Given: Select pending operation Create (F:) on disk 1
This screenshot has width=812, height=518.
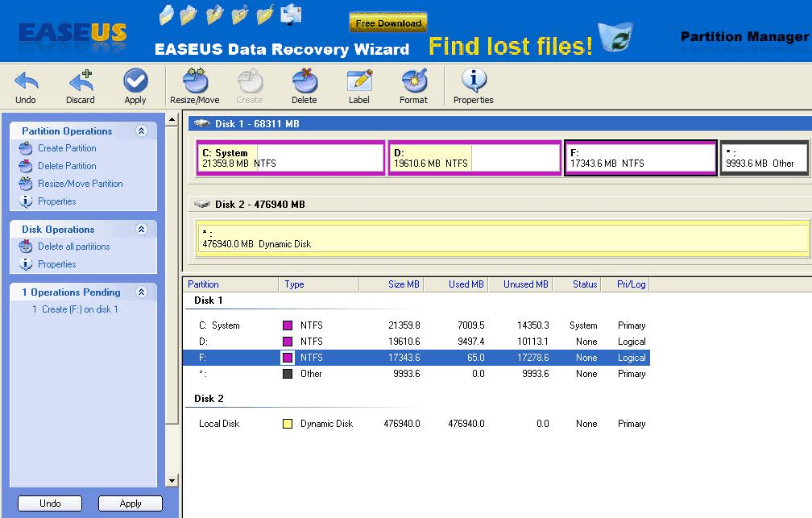Looking at the screenshot, I should [75, 309].
